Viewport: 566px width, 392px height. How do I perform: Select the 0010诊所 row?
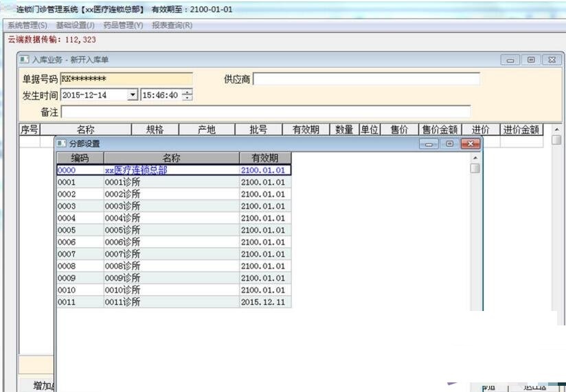pos(174,290)
